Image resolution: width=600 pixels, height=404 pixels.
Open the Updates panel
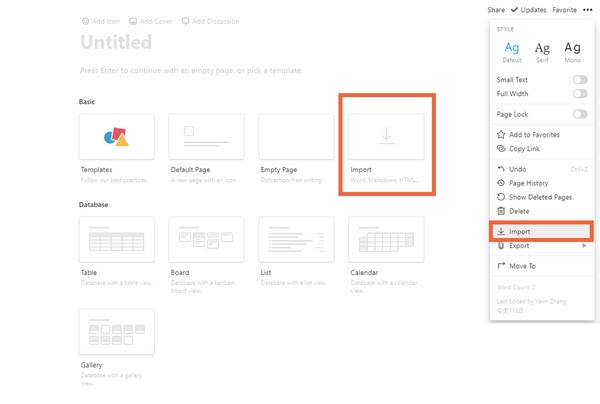pyautogui.click(x=529, y=10)
